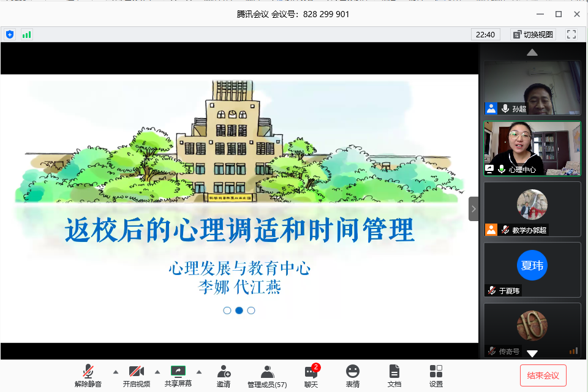The width and height of the screenshot is (588, 392).
Task: Collapse the participant video sidebar
Action: click(473, 209)
